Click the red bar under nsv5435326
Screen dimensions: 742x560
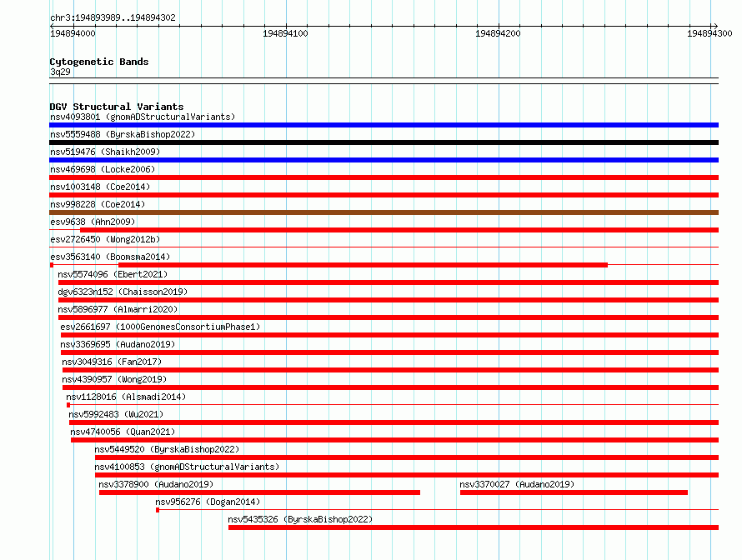coord(474,527)
